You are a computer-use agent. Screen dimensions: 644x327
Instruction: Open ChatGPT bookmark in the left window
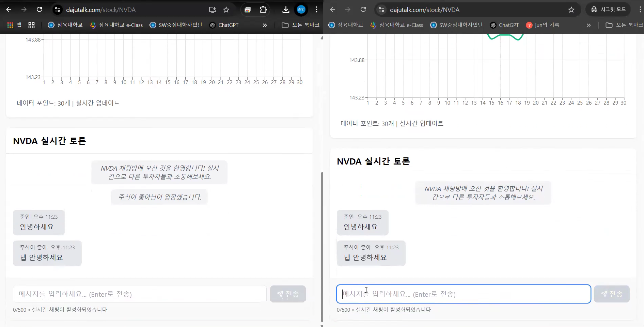pyautogui.click(x=224, y=25)
